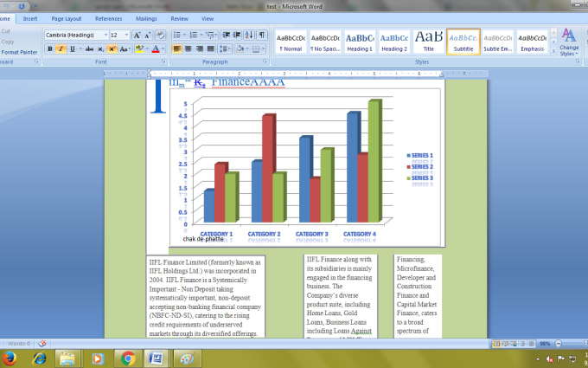Screen dimensions: 588x368
Task: Click the Series 2 legend color marker
Action: pyautogui.click(x=408, y=167)
